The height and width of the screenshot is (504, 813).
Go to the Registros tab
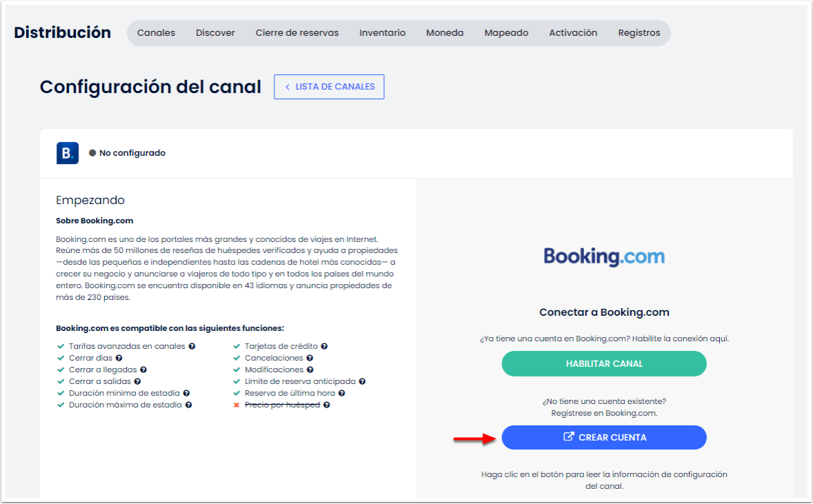pyautogui.click(x=639, y=32)
